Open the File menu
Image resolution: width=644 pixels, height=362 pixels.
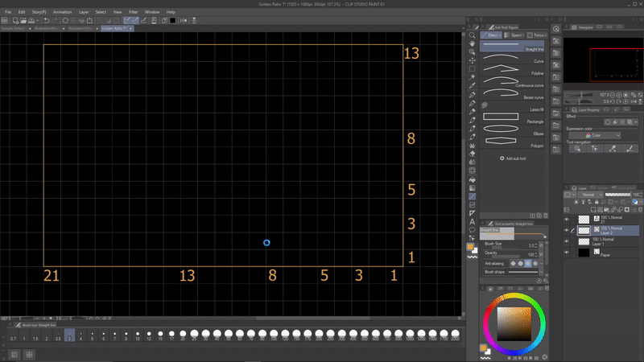[x=8, y=12]
